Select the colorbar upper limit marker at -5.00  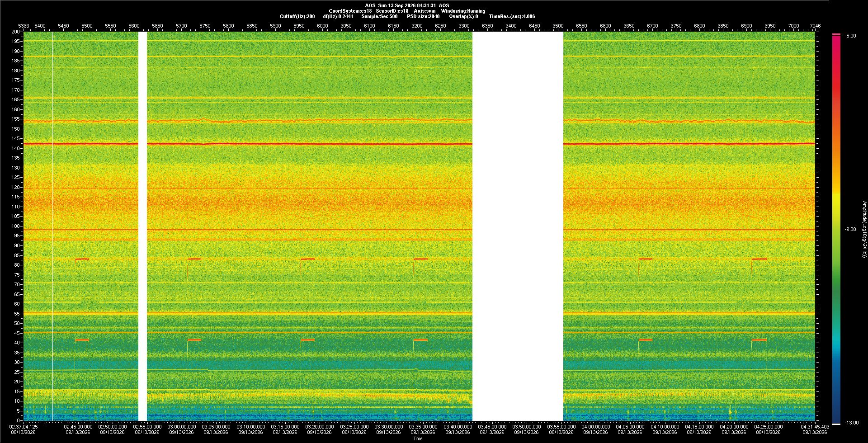point(836,34)
